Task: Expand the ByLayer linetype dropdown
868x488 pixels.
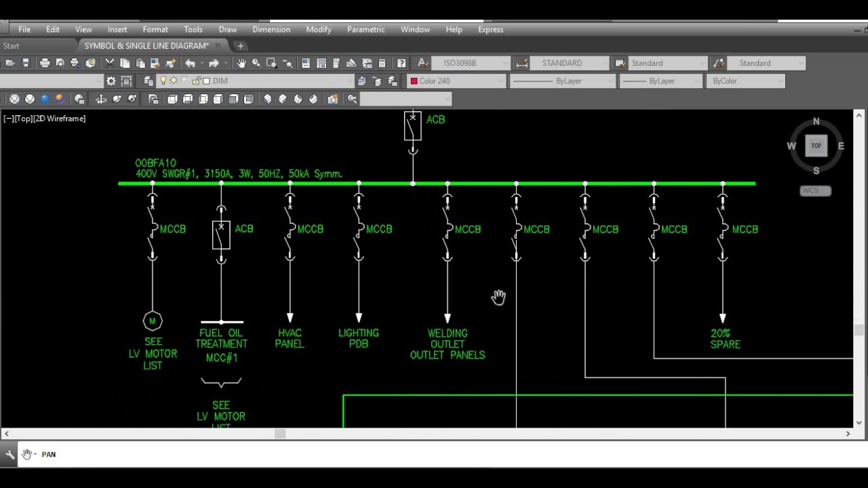Action: coord(608,81)
